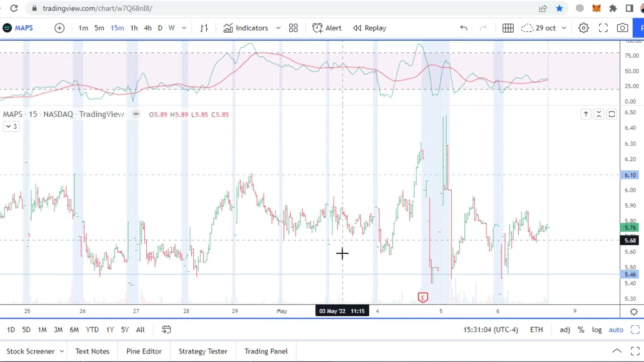Select the 6.10 price label on scale
Image resolution: width=644 pixels, height=362 pixels.
[x=630, y=175]
